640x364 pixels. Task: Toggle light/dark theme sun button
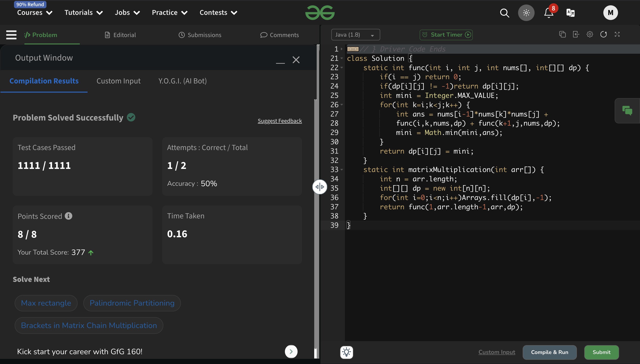526,13
